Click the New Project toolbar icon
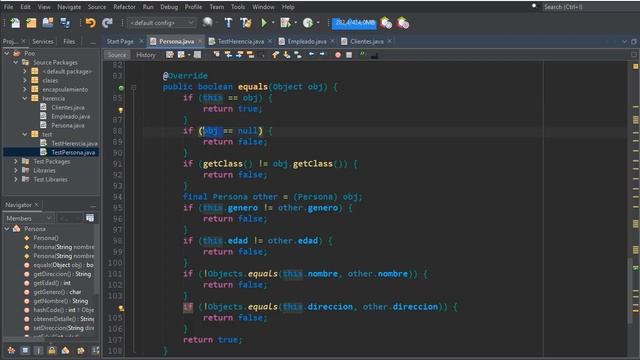This screenshot has height=360, width=640. (31, 23)
